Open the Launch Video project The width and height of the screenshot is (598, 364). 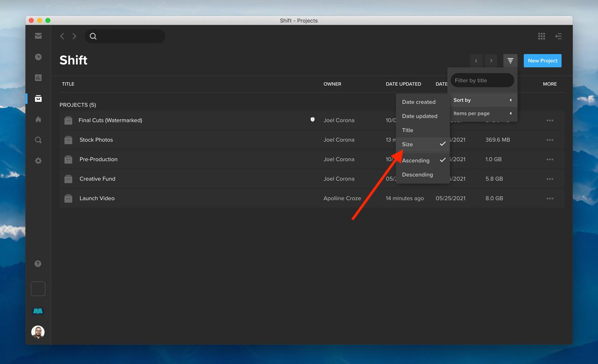point(97,198)
